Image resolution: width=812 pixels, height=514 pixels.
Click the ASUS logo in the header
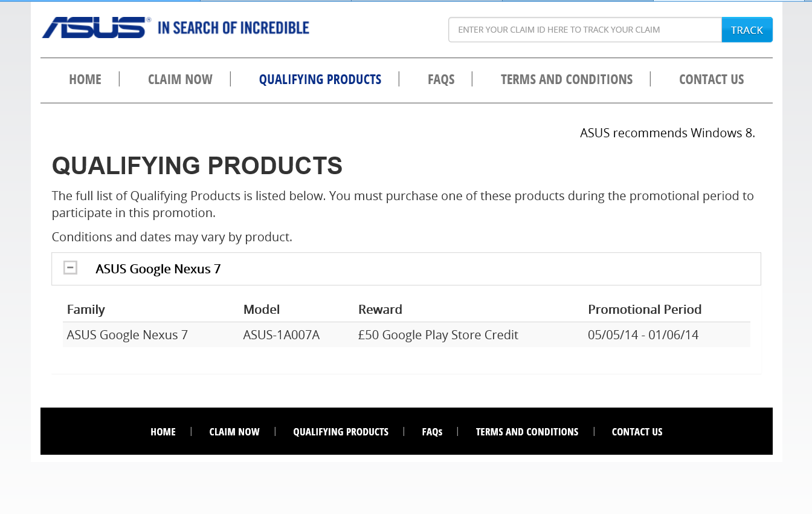pyautogui.click(x=96, y=28)
